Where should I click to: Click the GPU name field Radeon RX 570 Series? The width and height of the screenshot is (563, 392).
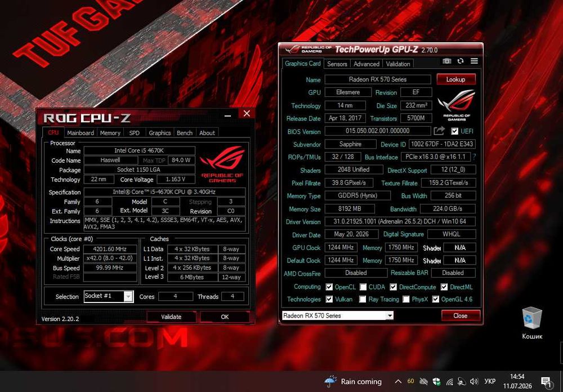tap(378, 79)
